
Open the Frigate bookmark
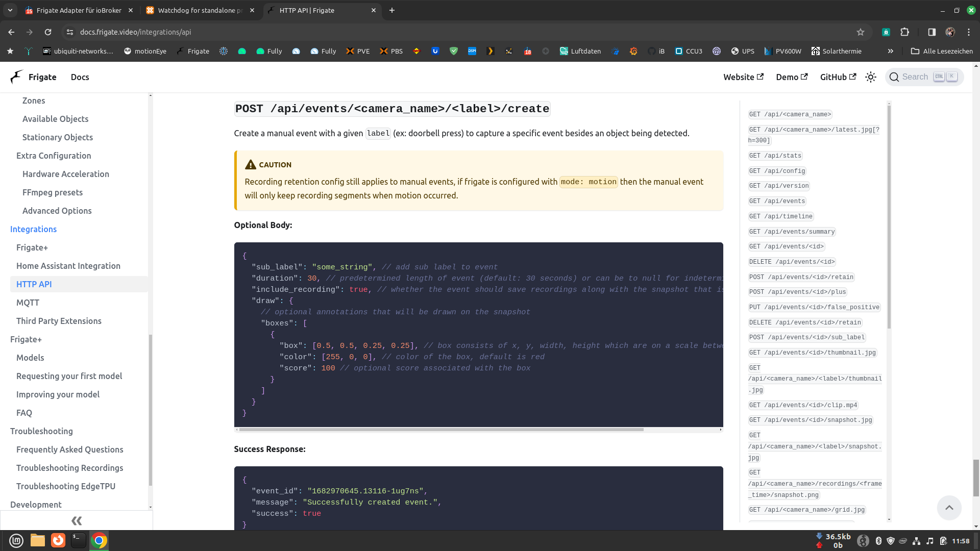[192, 51]
